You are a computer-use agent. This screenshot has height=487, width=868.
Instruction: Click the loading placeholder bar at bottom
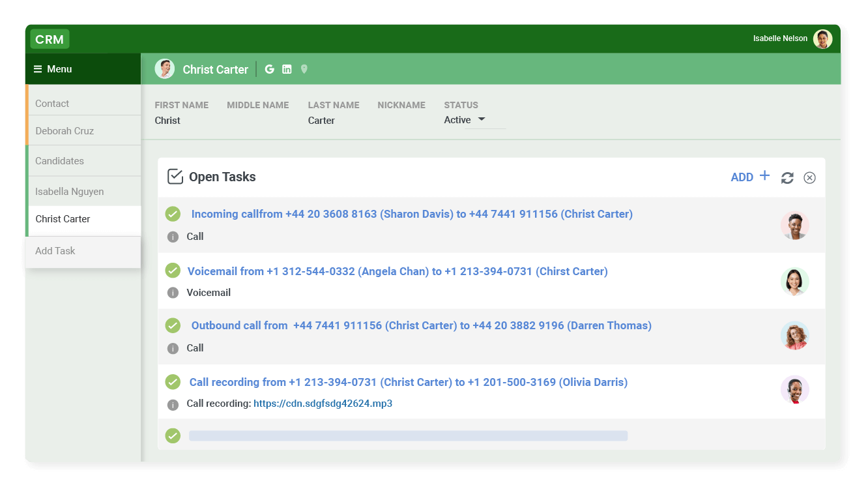pyautogui.click(x=407, y=435)
